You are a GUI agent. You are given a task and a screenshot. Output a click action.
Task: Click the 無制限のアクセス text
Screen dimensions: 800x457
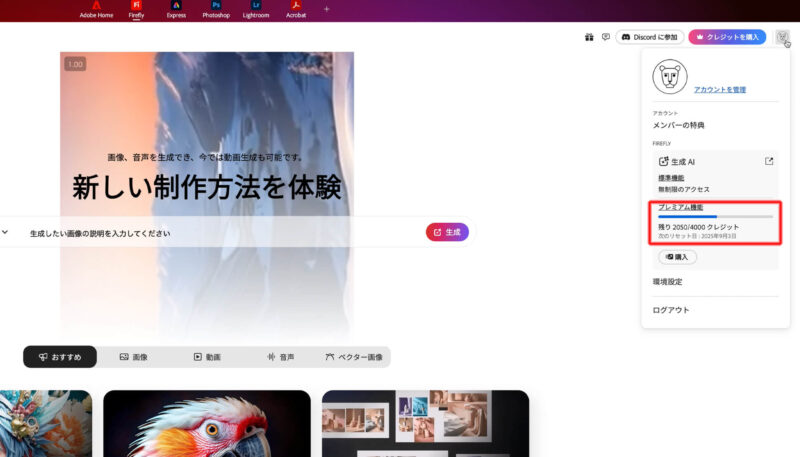(x=684, y=189)
